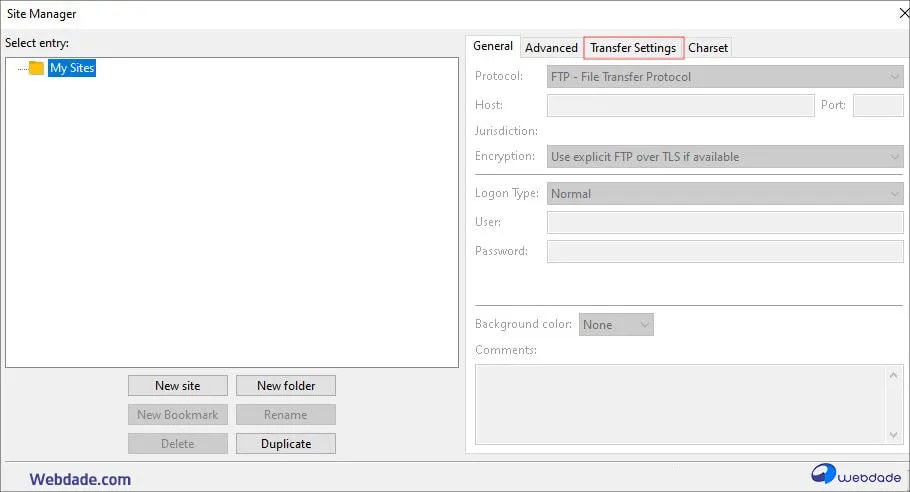910x492 pixels.
Task: Click the My Sites folder icon
Action: click(36, 68)
